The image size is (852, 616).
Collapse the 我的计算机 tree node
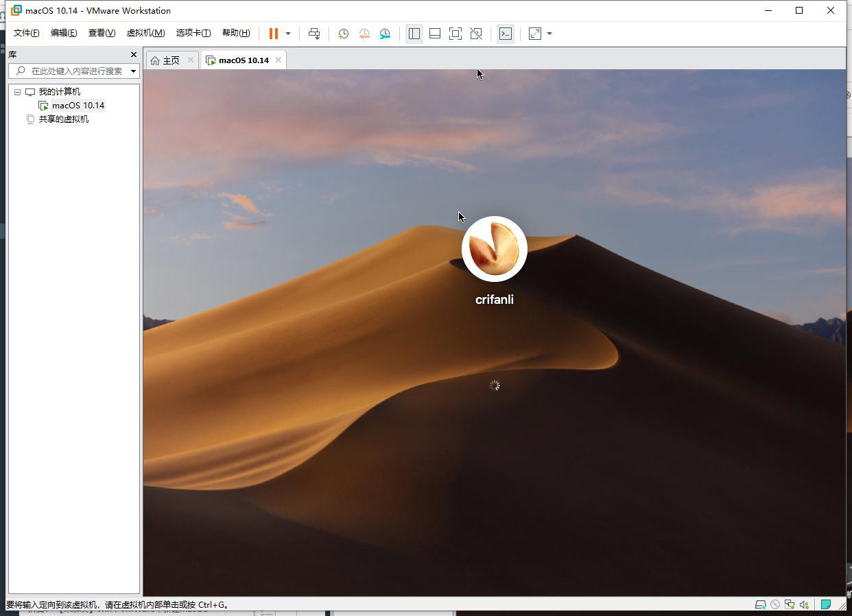coord(18,92)
